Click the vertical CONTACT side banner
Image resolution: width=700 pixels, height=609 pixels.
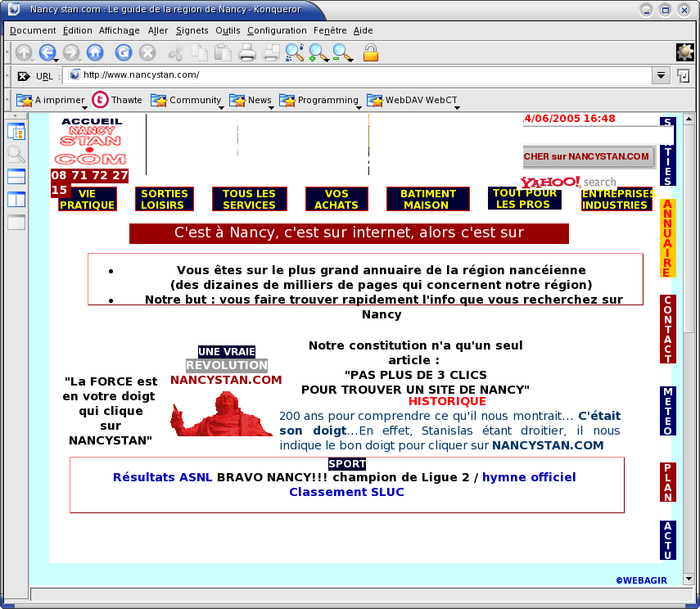tap(668, 330)
